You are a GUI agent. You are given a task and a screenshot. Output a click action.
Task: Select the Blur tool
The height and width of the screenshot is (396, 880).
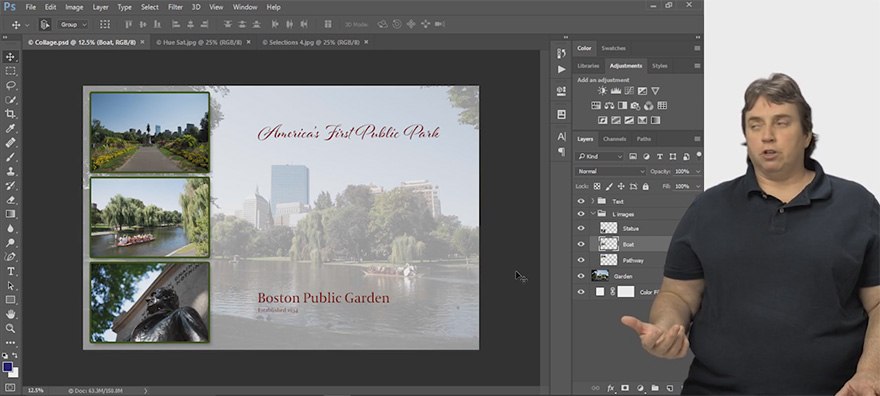click(x=11, y=228)
